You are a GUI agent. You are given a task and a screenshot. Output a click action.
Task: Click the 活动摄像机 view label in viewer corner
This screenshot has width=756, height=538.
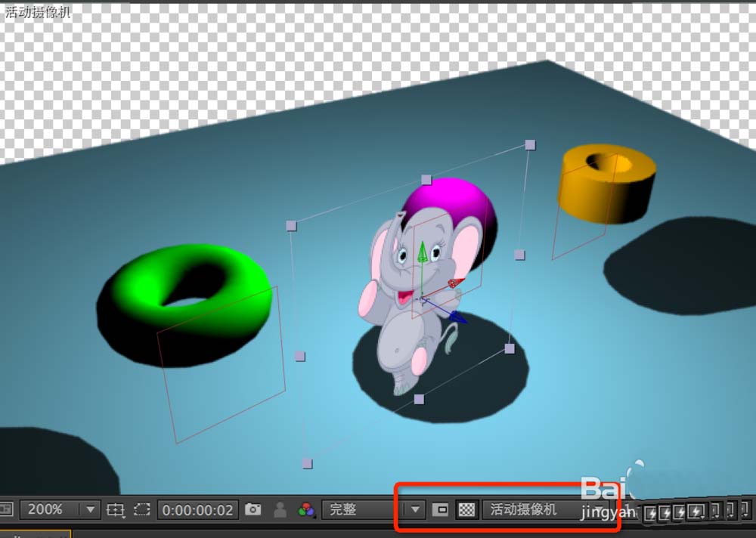coord(38,11)
